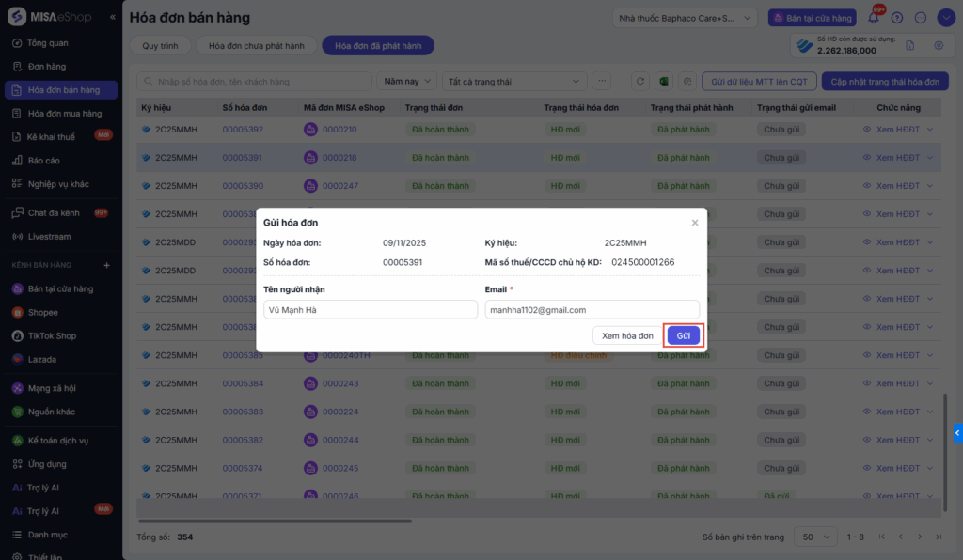This screenshot has width=963, height=560.
Task: Close the Gửi hóa đơn dialog
Action: coord(695,223)
